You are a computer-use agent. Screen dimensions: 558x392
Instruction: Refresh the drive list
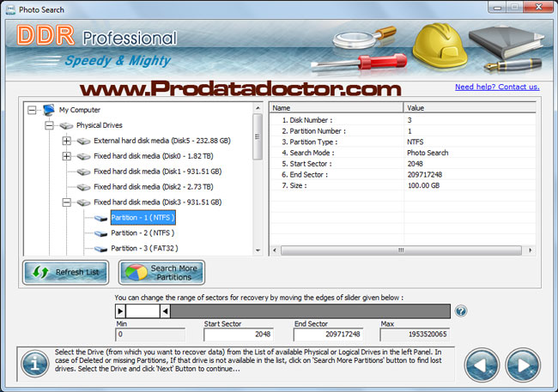click(66, 273)
